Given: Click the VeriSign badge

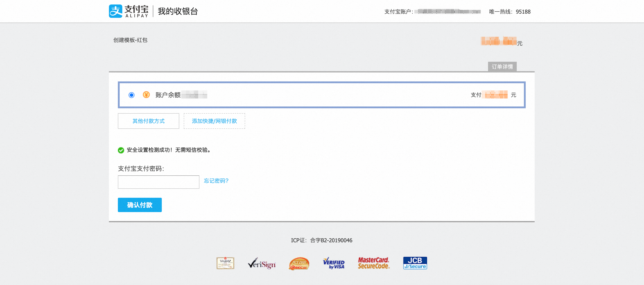Looking at the screenshot, I should [262, 263].
